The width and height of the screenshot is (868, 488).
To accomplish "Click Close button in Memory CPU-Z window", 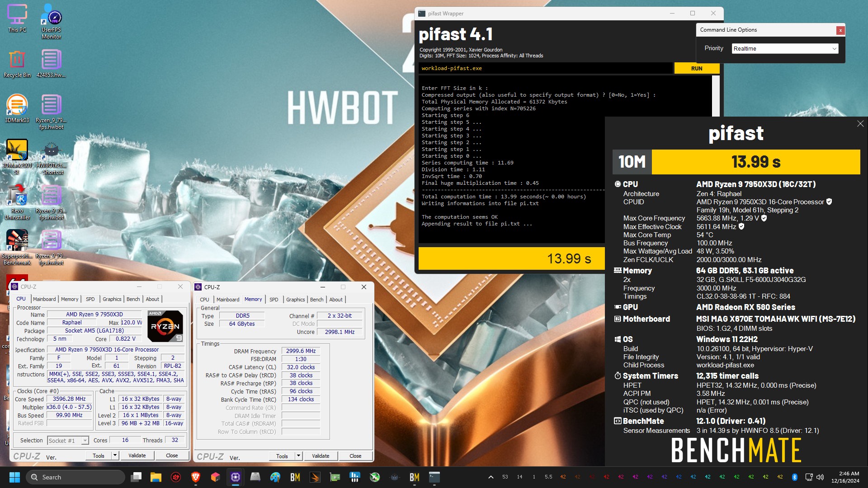I will (355, 456).
